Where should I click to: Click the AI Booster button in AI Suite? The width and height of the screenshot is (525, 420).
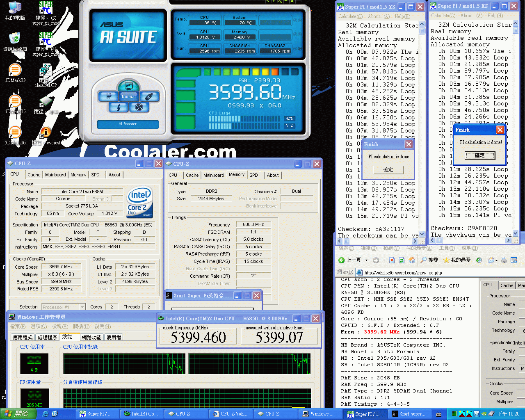click(x=128, y=124)
